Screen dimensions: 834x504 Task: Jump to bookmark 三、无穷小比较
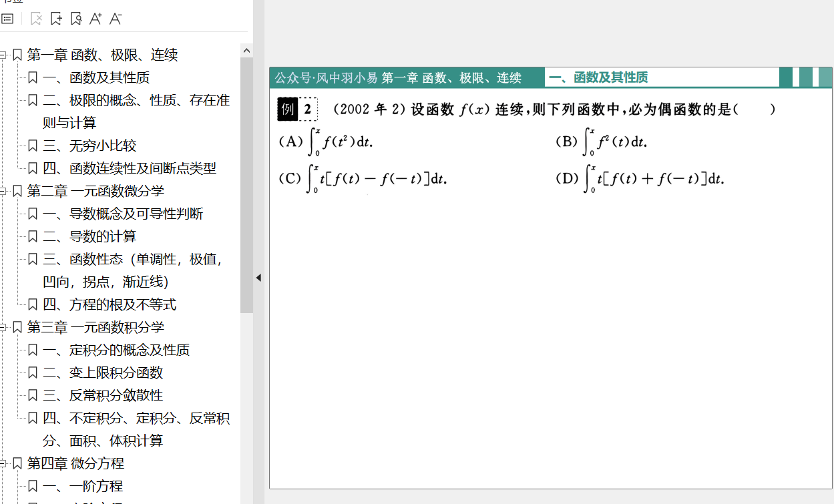(89, 146)
